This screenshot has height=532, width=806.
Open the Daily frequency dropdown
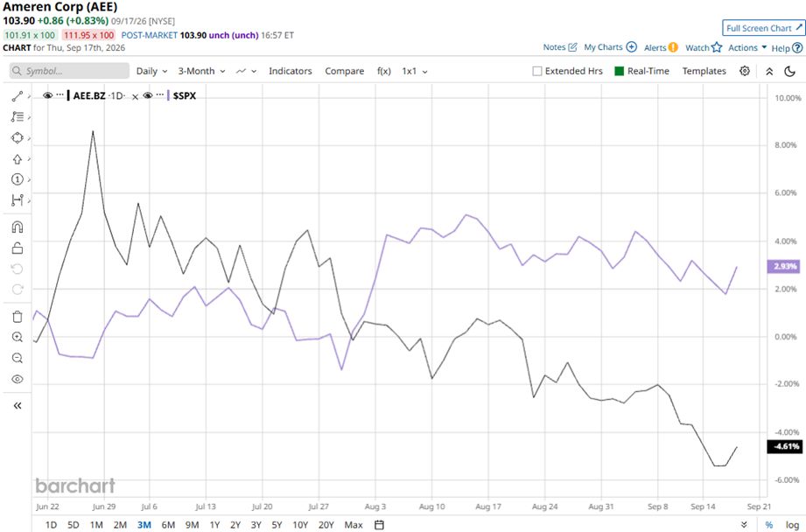click(x=151, y=72)
